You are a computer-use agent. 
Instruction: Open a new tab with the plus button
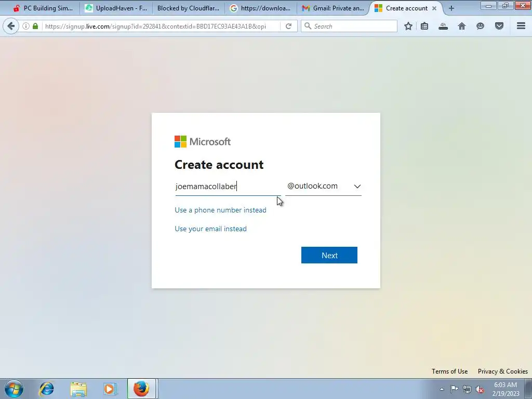451,8
